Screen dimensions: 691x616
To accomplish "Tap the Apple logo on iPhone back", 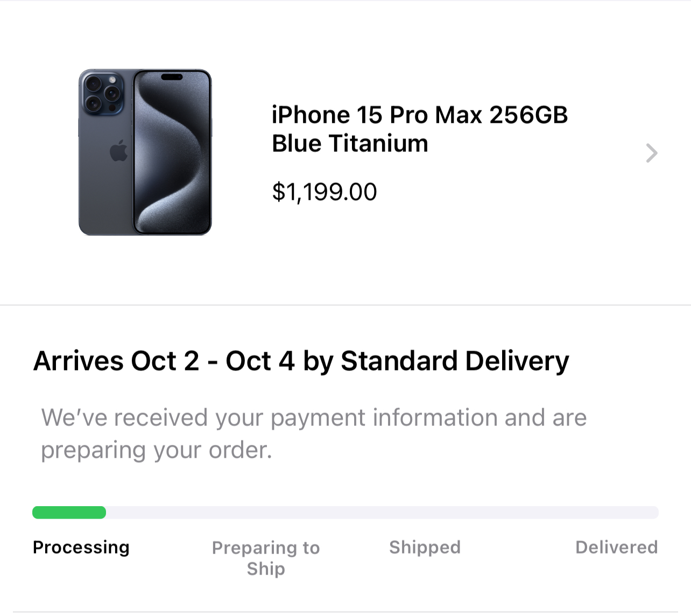I will pyautogui.click(x=119, y=151).
